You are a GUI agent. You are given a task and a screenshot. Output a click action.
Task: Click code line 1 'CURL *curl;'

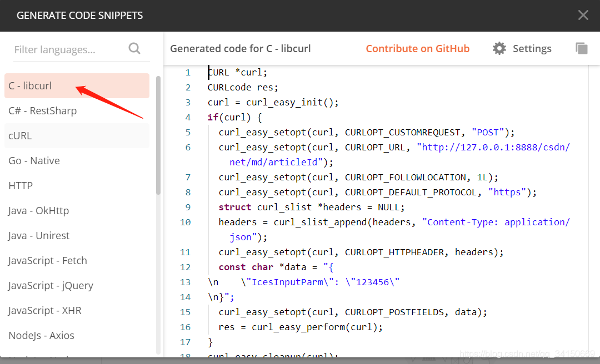pos(238,72)
